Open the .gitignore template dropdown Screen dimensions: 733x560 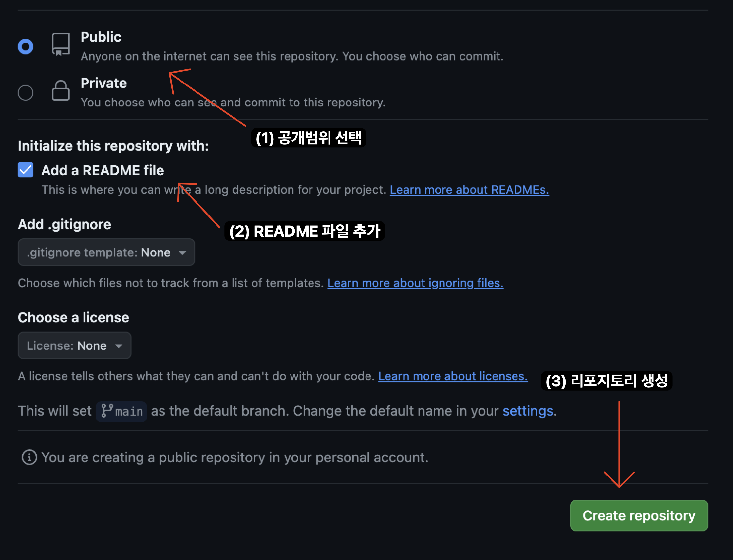pyautogui.click(x=106, y=252)
